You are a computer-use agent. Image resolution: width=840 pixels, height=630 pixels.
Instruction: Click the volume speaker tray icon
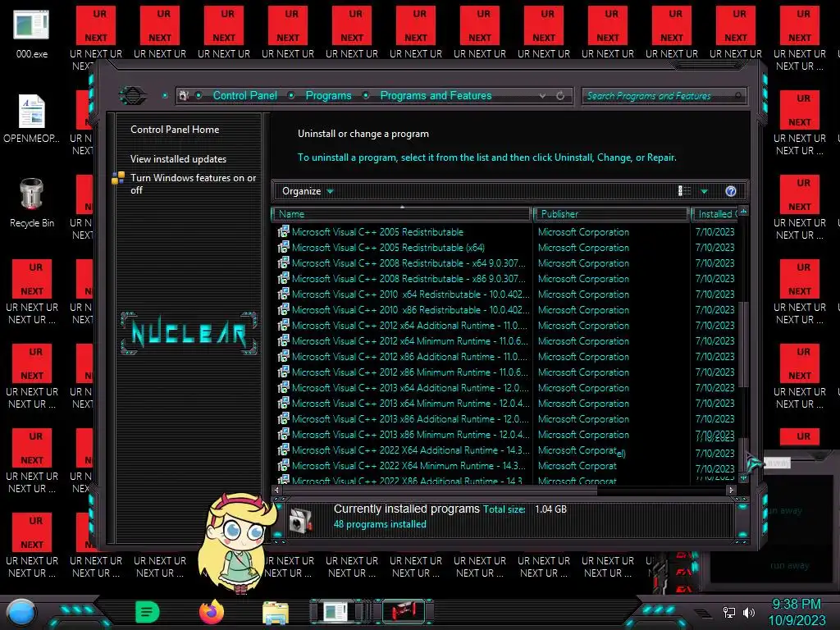749,612
